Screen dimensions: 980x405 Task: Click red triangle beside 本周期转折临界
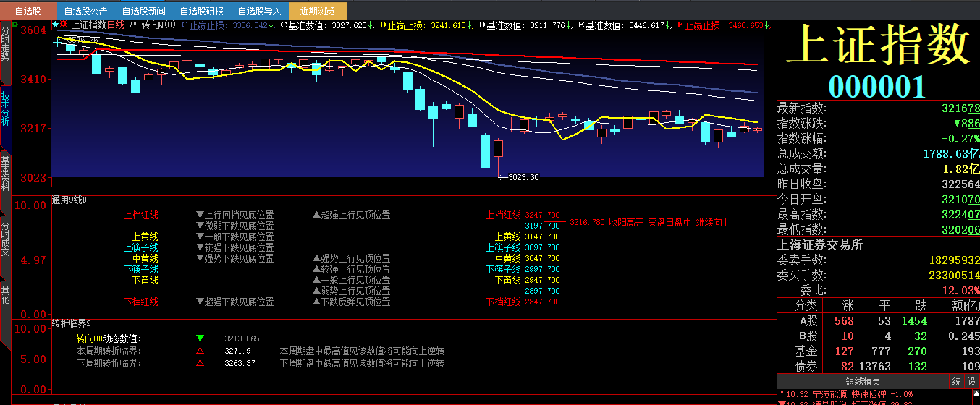click(200, 351)
